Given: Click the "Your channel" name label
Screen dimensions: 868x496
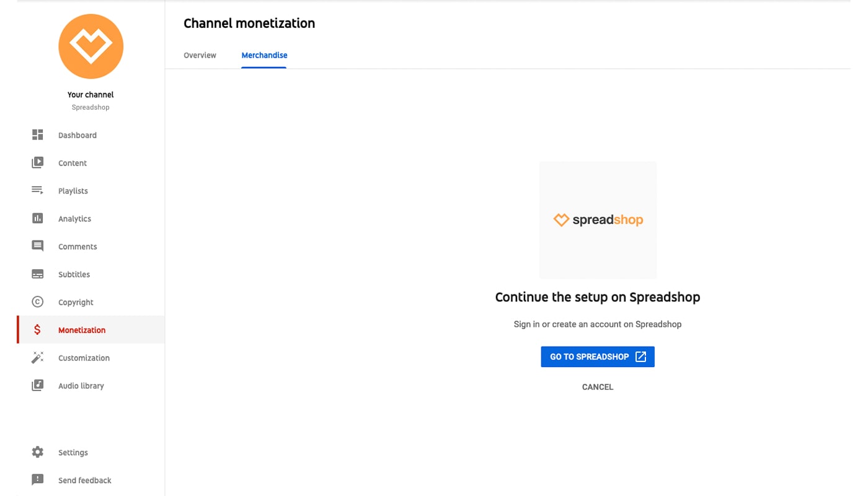Looking at the screenshot, I should [x=91, y=95].
